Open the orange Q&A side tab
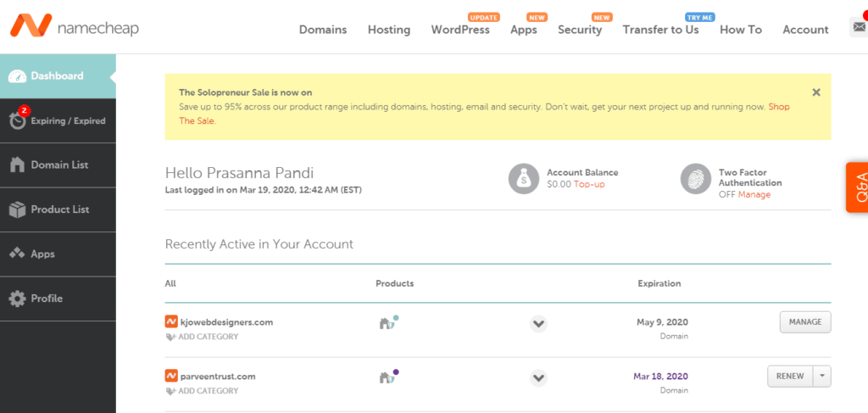The width and height of the screenshot is (868, 413). click(857, 187)
